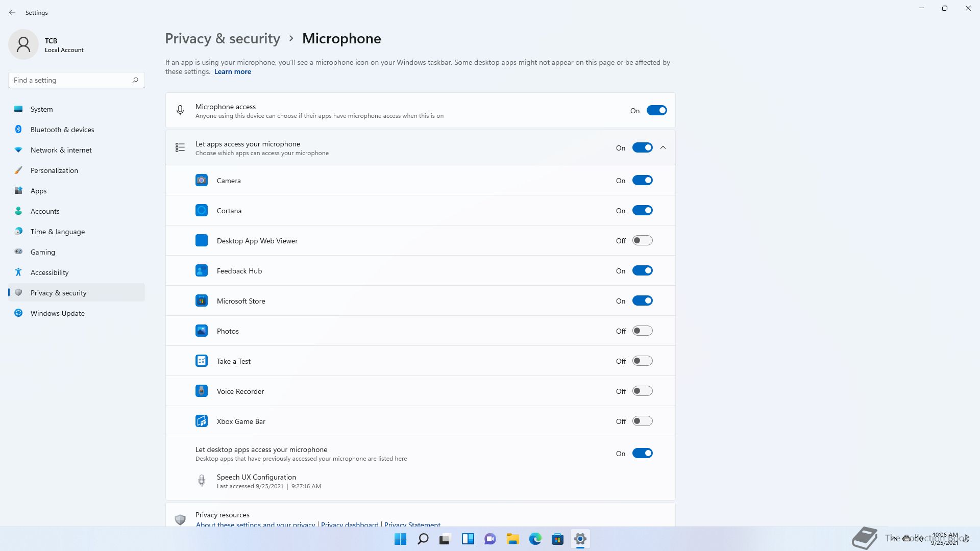Click the Cortana app icon

point(202,210)
